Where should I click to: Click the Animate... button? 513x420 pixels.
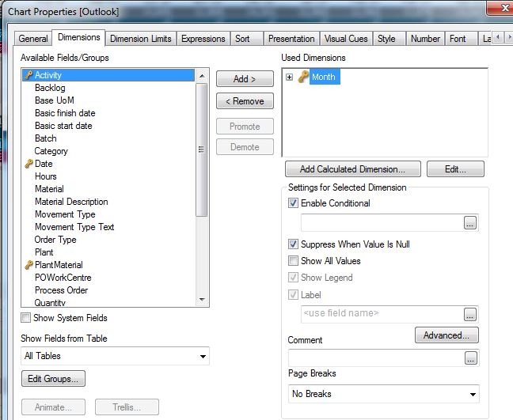click(x=53, y=407)
